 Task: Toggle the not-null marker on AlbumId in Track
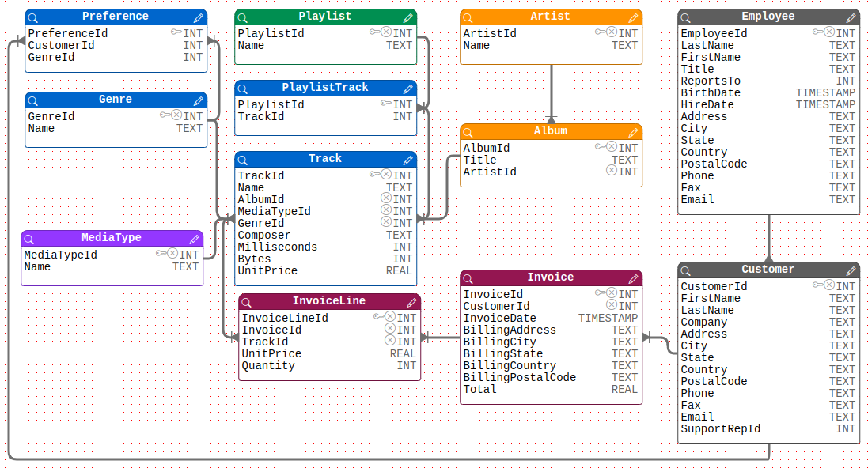tap(385, 199)
